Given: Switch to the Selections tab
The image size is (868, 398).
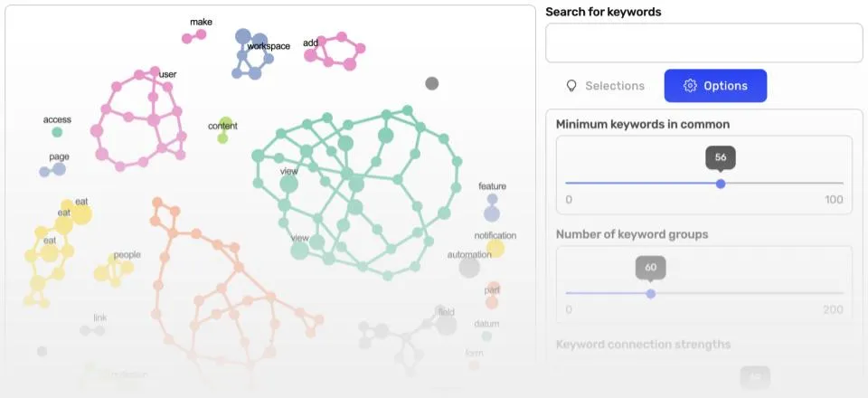Looking at the screenshot, I should [x=605, y=86].
